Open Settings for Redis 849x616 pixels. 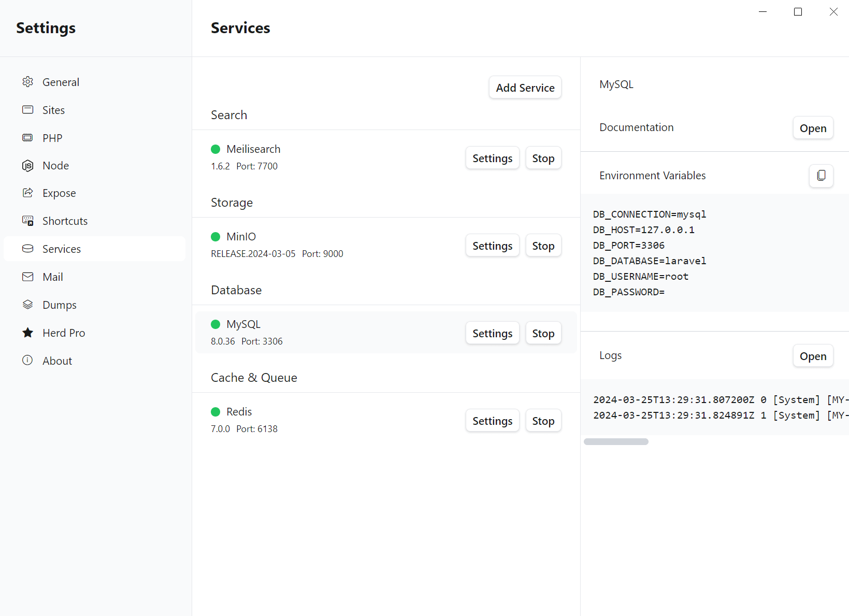(x=492, y=421)
